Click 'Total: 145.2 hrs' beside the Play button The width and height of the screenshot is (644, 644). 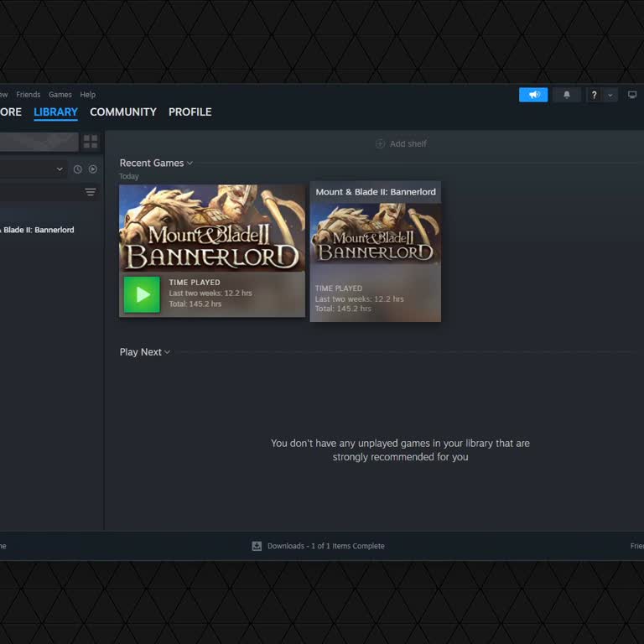tap(195, 304)
